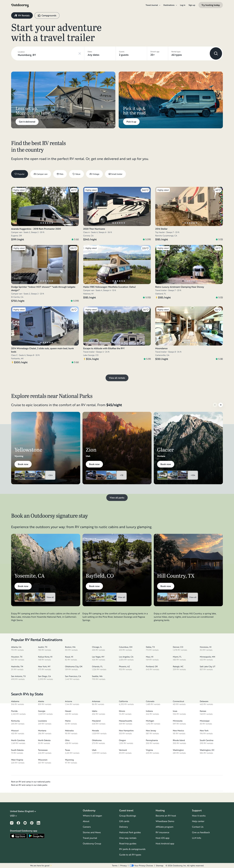Open the Zion +78 photos thumbnail
234x868 pixels.
click(121, 475)
